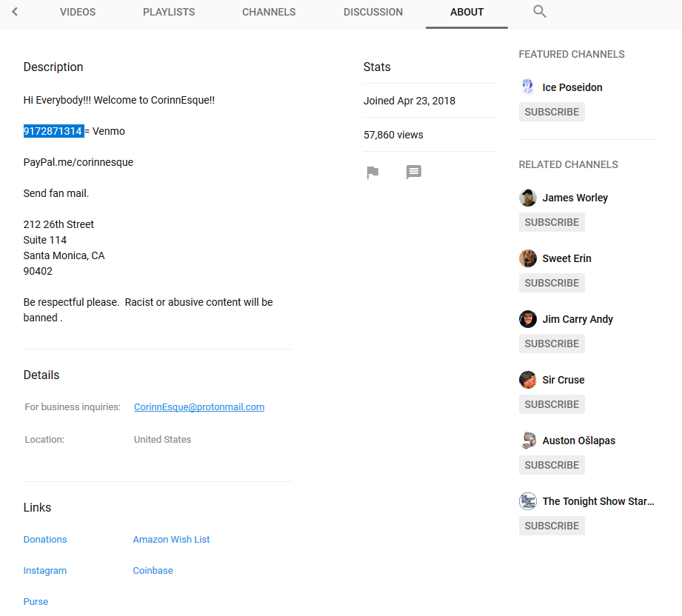Click the Joined Apr 23, 2018 text
The width and height of the screenshot is (682, 616).
(x=409, y=101)
